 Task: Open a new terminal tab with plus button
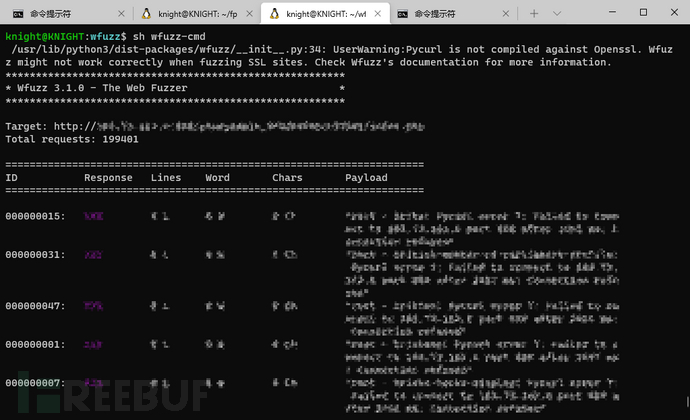(x=534, y=14)
